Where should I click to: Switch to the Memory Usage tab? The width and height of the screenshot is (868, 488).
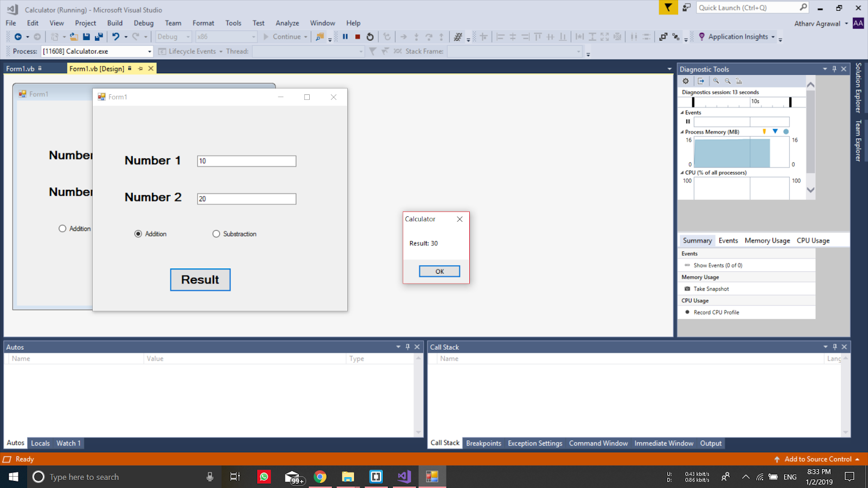767,240
